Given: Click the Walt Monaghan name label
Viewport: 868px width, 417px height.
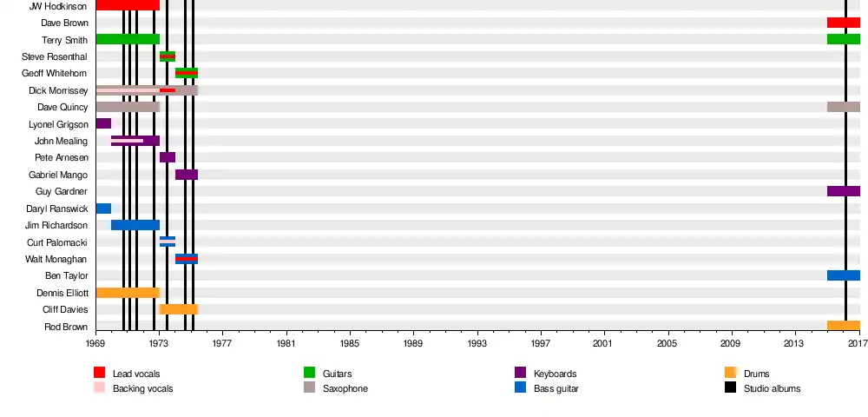Looking at the screenshot, I should (x=57, y=259).
